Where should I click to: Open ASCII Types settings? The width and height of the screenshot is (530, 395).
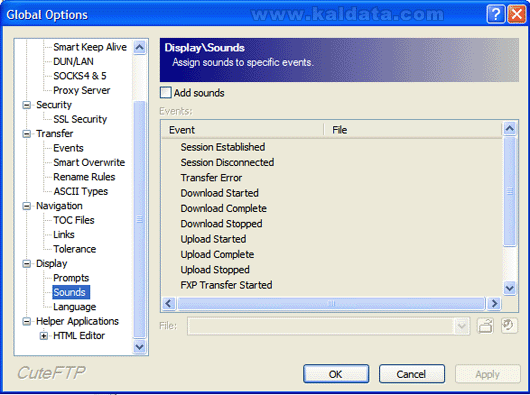coord(81,192)
